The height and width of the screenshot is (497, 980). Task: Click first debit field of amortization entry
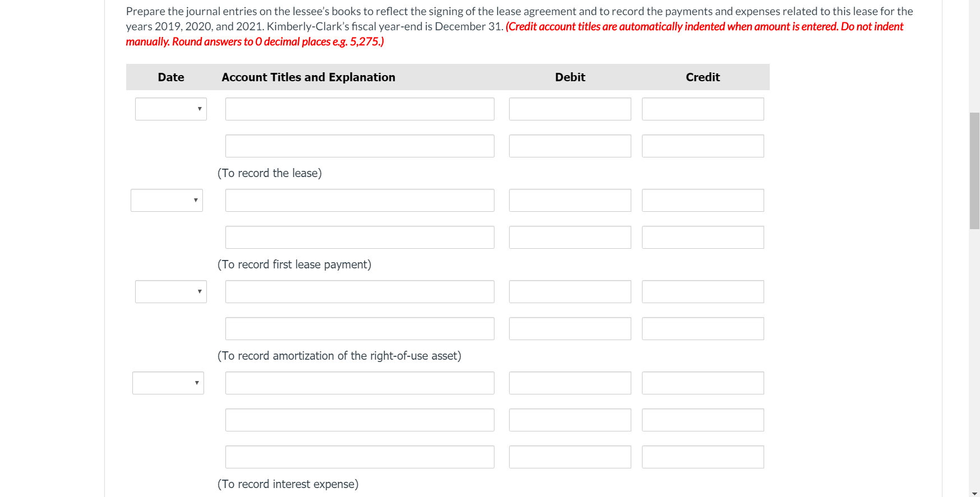[570, 291]
